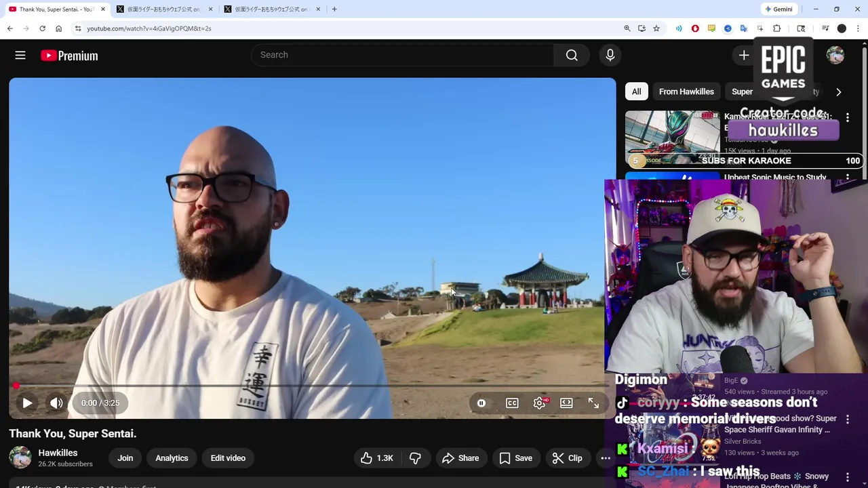Toggle closed captions on the video
868x488 pixels.
512,403
